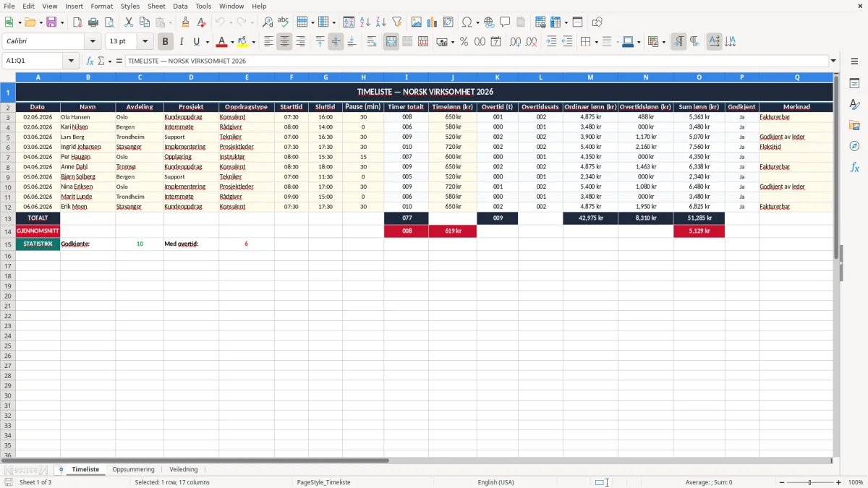Open Sidebar Navigator compass icon
This screenshot has height=488, width=868.
(x=854, y=146)
